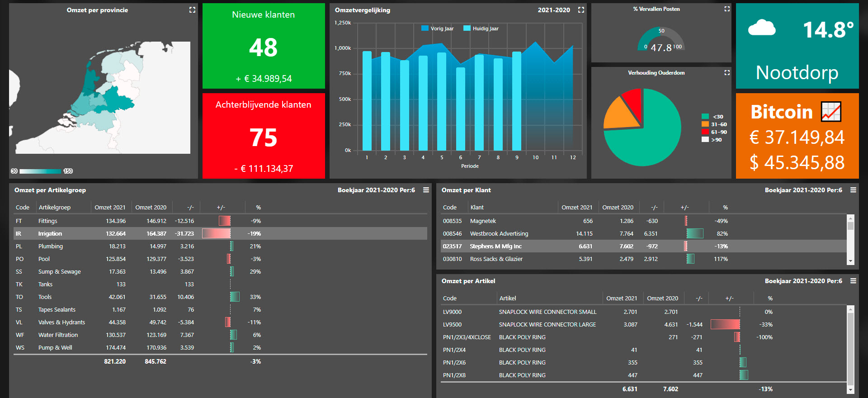Expand the % Vervallen Posten gauge panel

pyautogui.click(x=727, y=9)
